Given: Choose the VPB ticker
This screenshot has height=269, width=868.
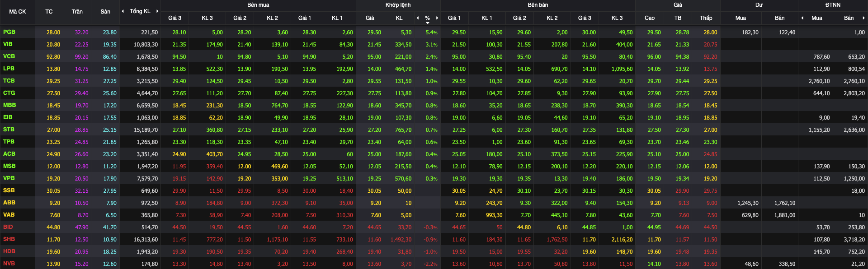Looking at the screenshot, I should pyautogui.click(x=9, y=178).
